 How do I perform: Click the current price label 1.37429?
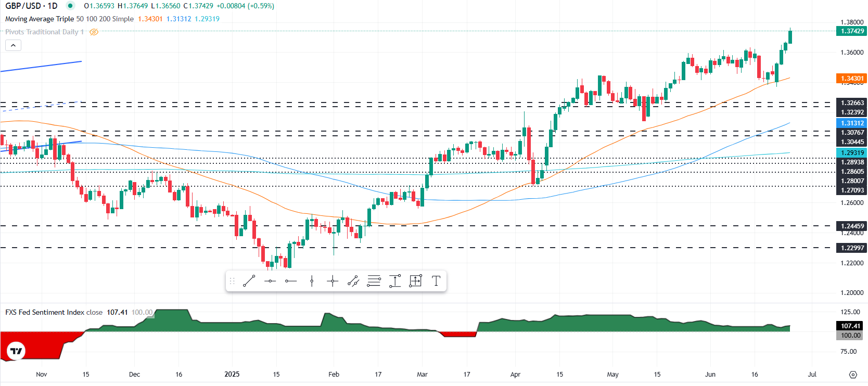(851, 31)
